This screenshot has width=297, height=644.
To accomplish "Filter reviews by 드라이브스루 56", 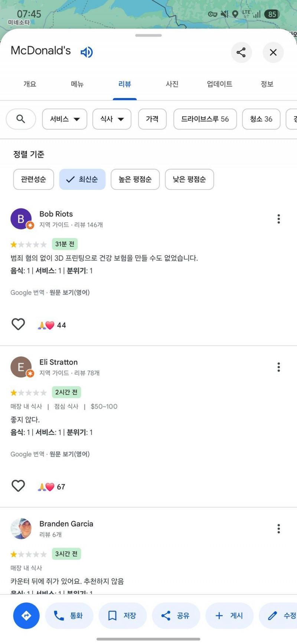I will tap(205, 119).
